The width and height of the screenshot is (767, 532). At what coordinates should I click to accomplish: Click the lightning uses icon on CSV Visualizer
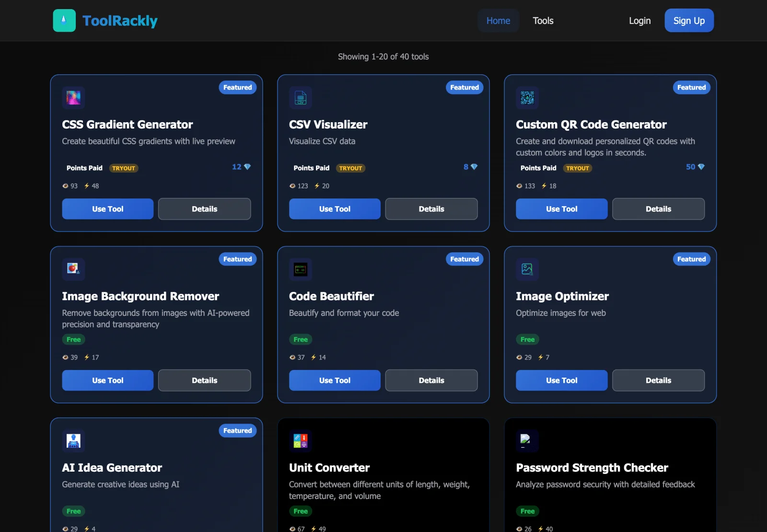[317, 186]
